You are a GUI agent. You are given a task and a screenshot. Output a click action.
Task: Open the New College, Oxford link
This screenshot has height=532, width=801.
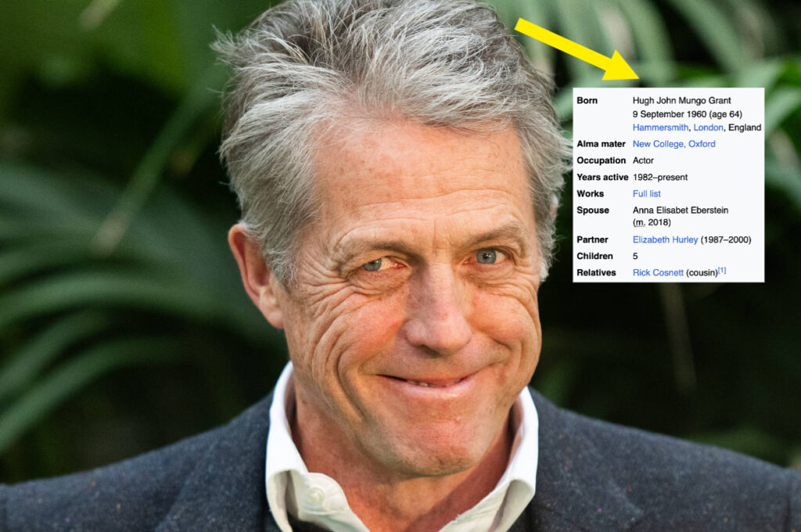(x=673, y=144)
